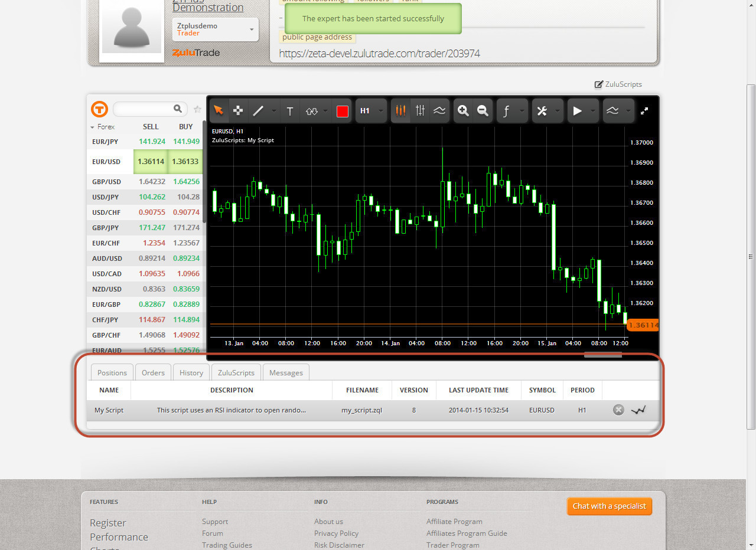Viewport: 756px width, 550px height.
Task: Select the text annotation tool
Action: pos(290,111)
